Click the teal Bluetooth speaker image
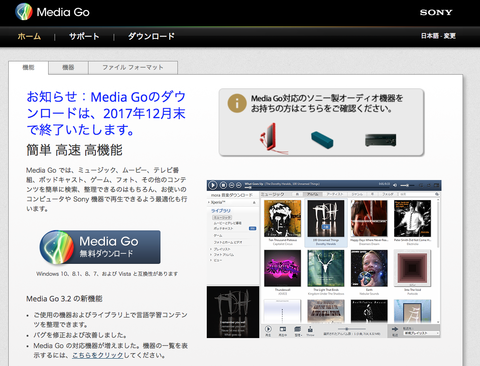 322,139
